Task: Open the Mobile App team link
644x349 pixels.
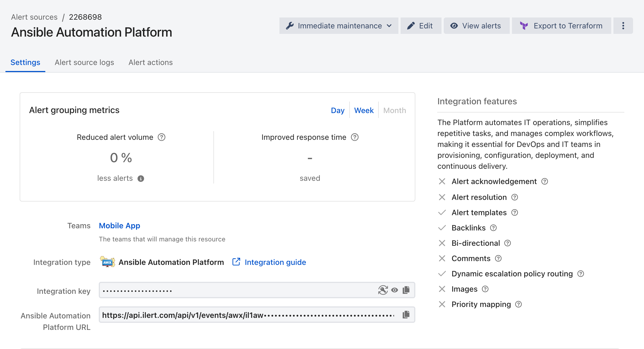Action: coord(120,226)
